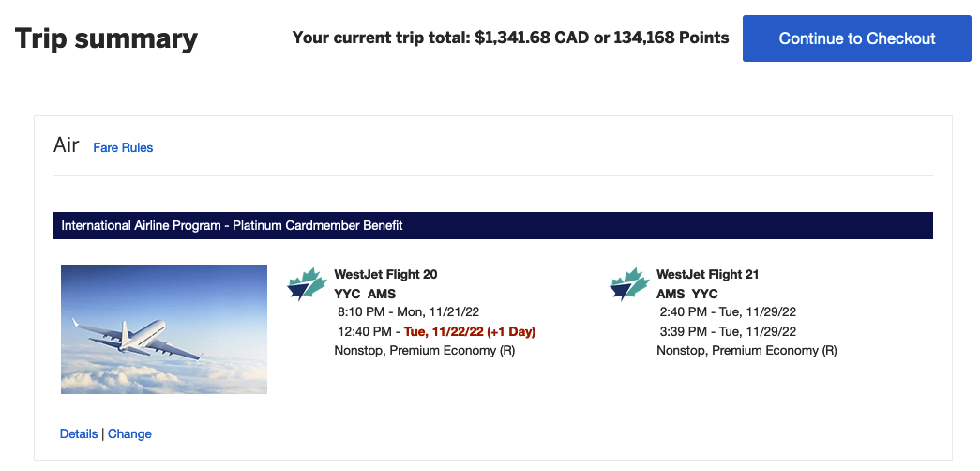Click the YYC AMS route text
This screenshot has height=471, width=980.
click(365, 294)
